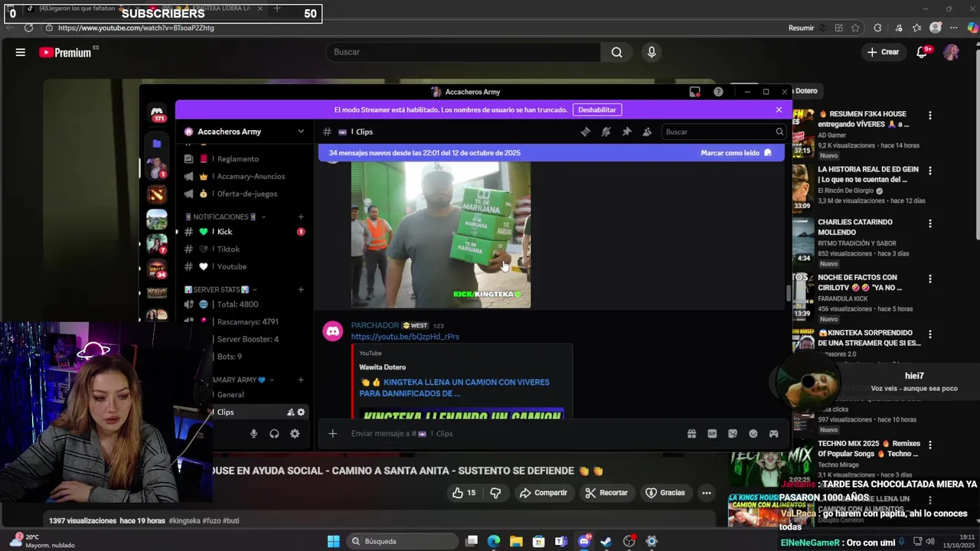
Task: Toggle Discord microphone mute
Action: 253,434
